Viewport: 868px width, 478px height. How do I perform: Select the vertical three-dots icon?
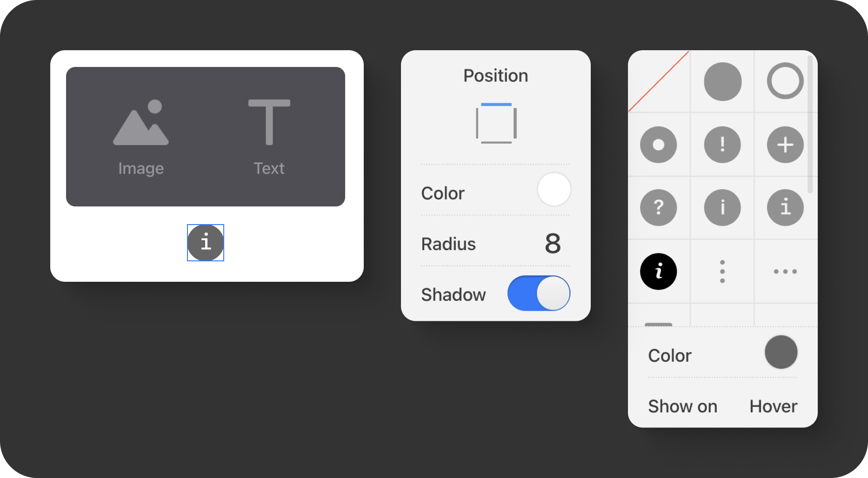pos(722,272)
